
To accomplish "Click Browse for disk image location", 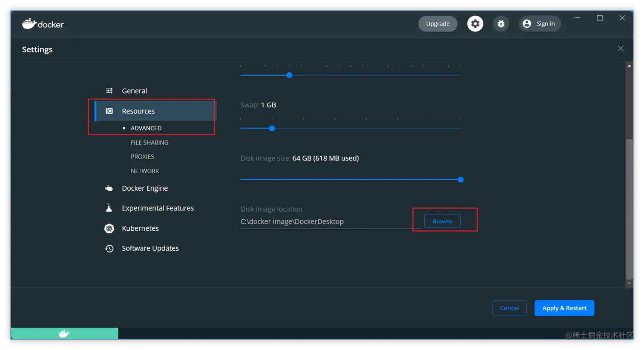I will pos(443,221).
